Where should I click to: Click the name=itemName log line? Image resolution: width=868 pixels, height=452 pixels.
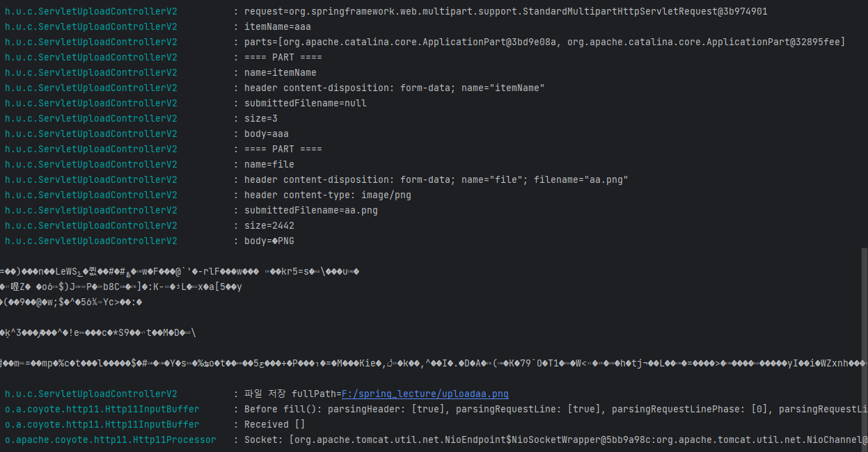pos(280,72)
